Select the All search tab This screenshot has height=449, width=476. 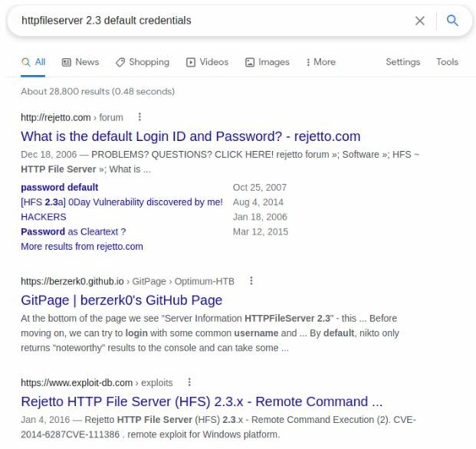[x=33, y=62]
